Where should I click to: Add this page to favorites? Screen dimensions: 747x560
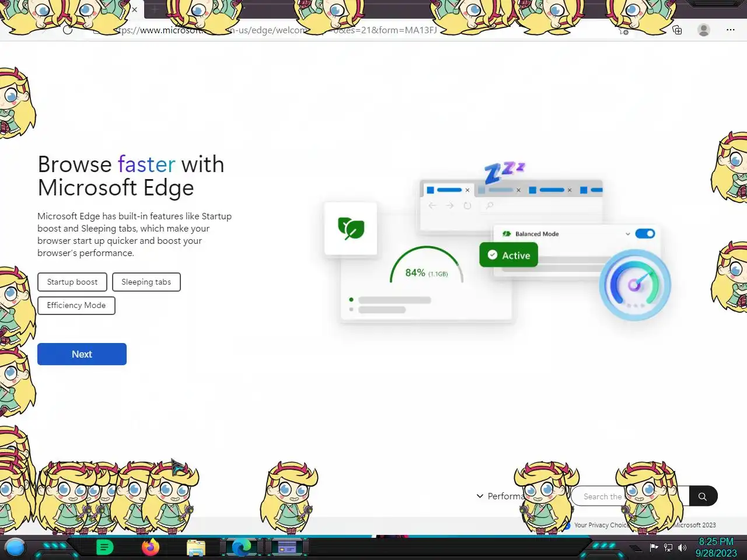click(x=623, y=30)
